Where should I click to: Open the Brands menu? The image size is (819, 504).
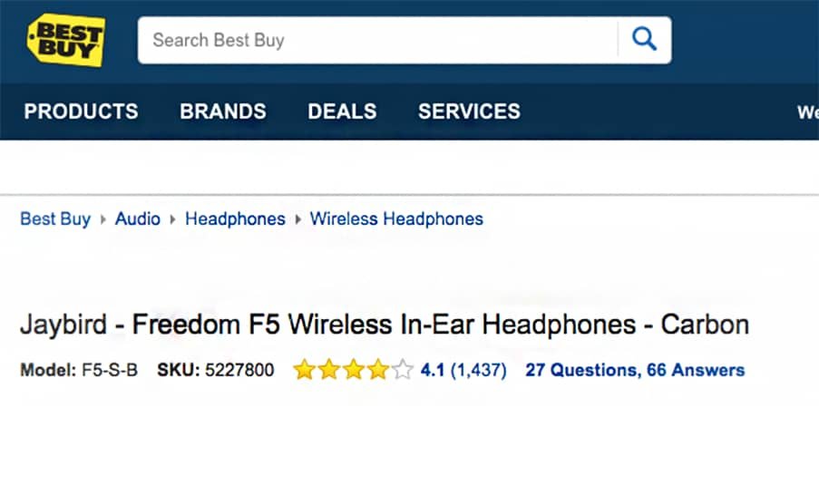tap(223, 111)
